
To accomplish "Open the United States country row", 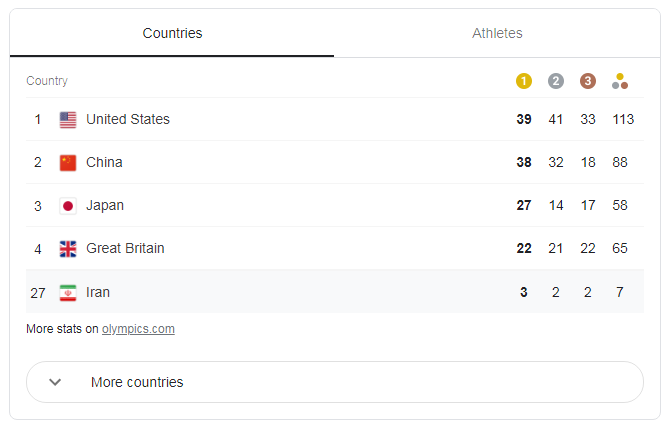I will 128,120.
